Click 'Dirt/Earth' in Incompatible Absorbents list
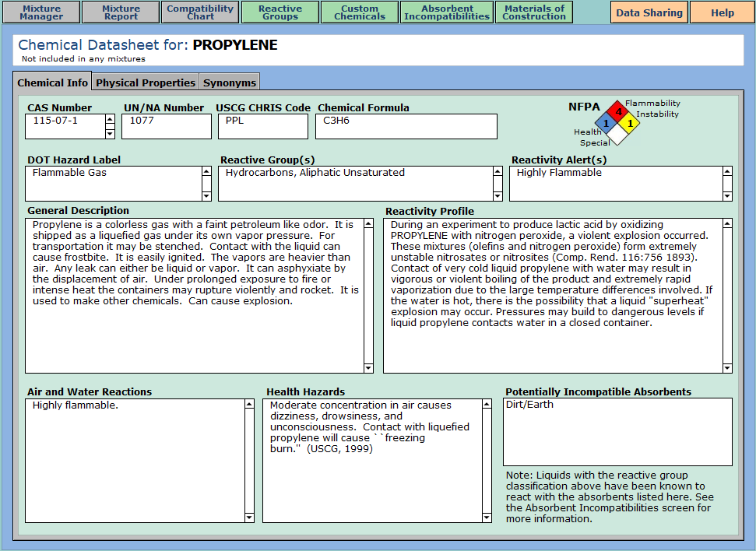 pyautogui.click(x=529, y=405)
